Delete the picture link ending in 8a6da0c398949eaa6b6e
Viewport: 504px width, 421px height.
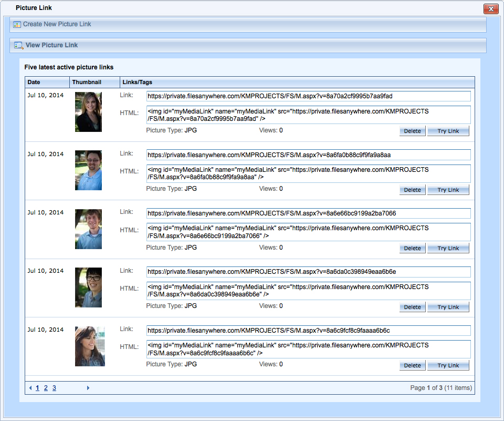click(413, 307)
